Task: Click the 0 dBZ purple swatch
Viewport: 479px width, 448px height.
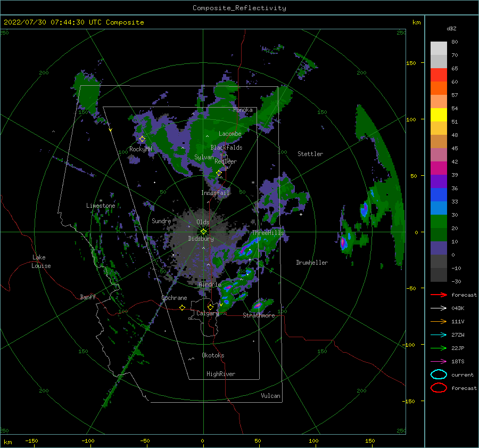Action: coord(439,248)
